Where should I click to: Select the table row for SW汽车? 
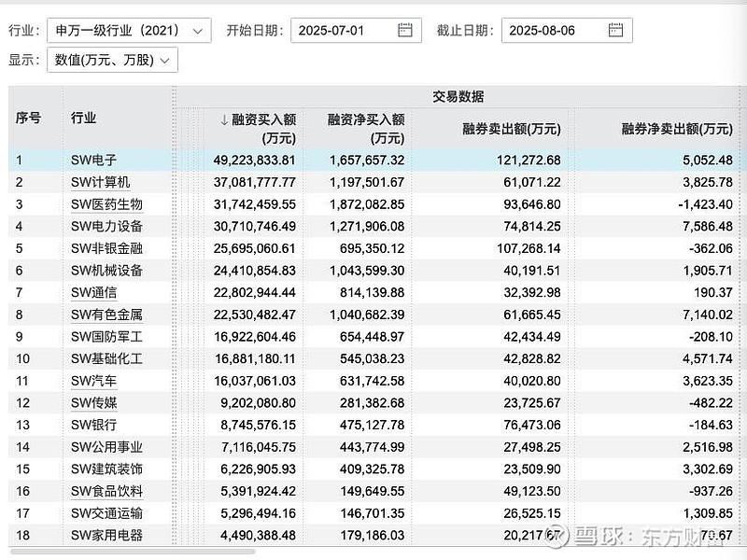tap(373, 381)
